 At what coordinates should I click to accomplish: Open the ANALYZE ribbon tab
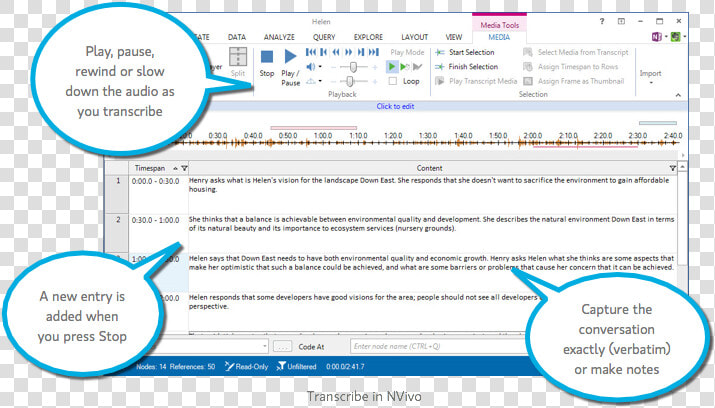coord(279,37)
